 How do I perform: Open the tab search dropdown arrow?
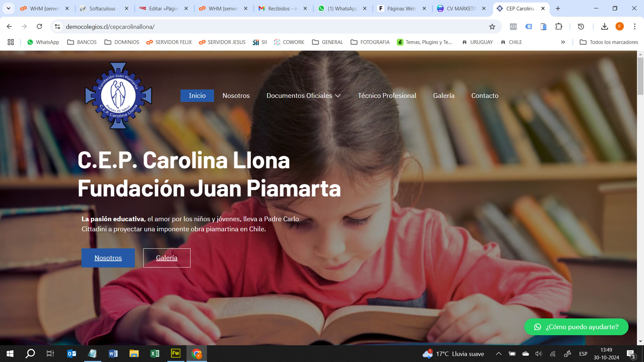coord(8,8)
